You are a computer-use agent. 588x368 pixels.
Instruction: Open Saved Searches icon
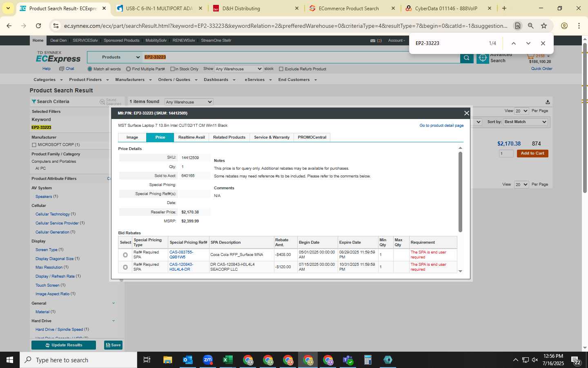(x=102, y=102)
